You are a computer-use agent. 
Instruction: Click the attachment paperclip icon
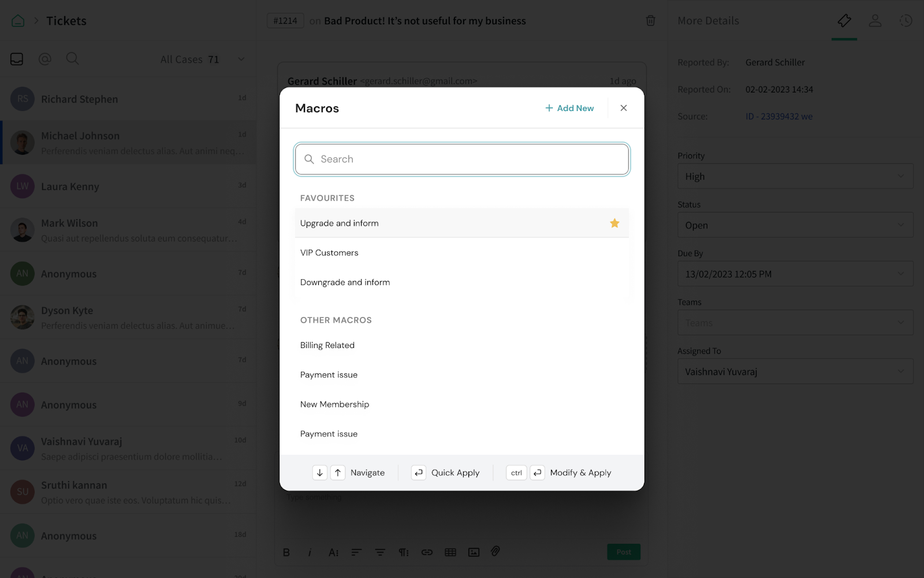(x=495, y=551)
